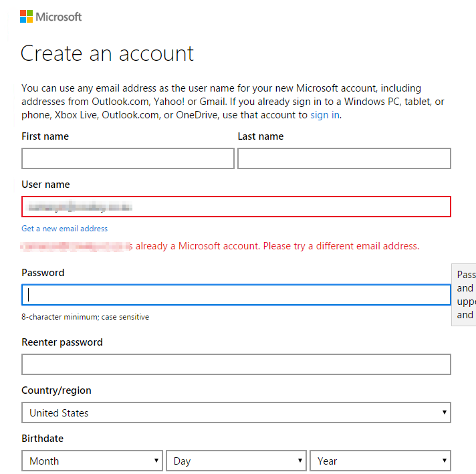This screenshot has width=476, height=474.
Task: Focus the Last name input field
Action: [x=344, y=158]
